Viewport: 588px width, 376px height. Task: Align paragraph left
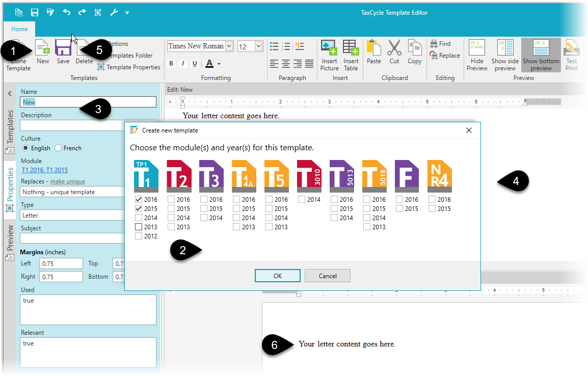coord(274,64)
